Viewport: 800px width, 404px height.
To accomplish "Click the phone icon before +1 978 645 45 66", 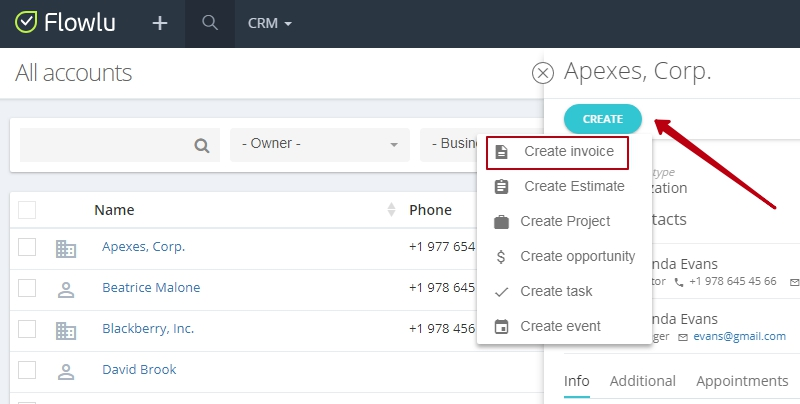I will click(679, 282).
